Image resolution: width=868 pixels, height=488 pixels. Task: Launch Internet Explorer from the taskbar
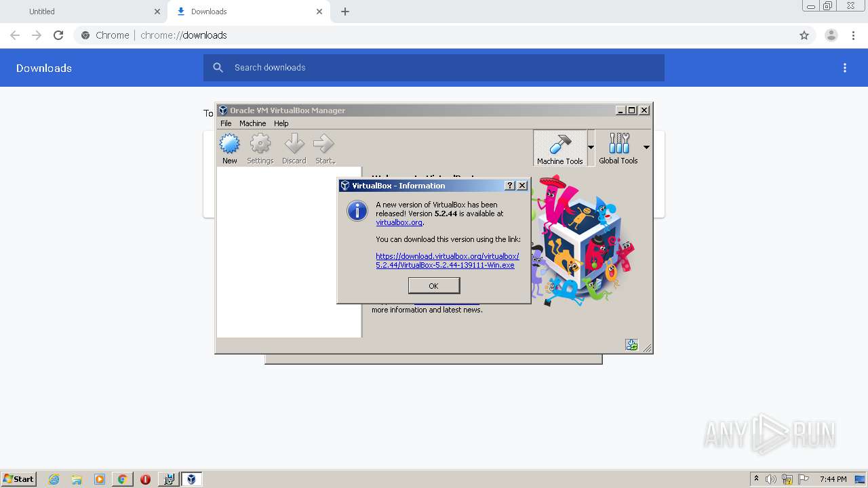pyautogui.click(x=54, y=479)
